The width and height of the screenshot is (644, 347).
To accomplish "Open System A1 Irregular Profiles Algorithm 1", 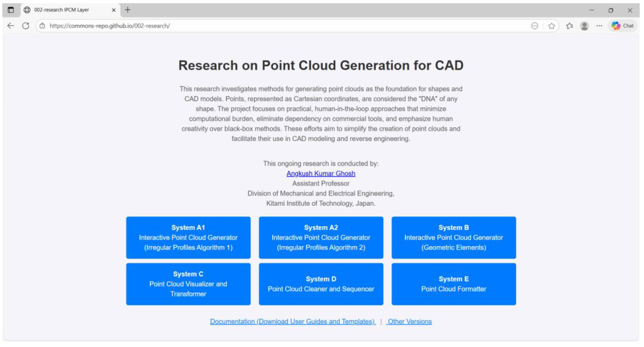I will pos(188,238).
